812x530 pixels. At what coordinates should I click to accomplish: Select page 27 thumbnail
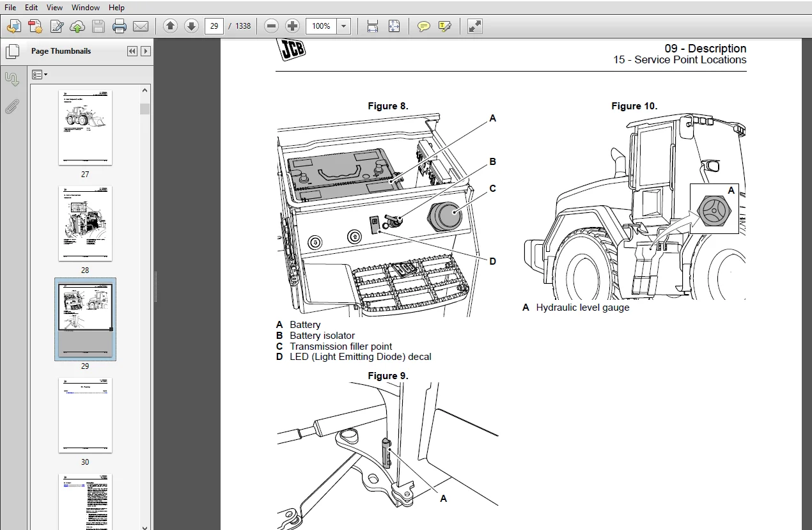tap(85, 128)
